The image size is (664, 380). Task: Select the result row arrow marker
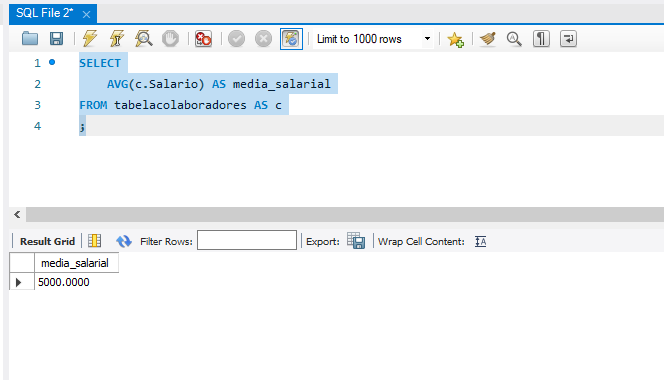tap(18, 282)
